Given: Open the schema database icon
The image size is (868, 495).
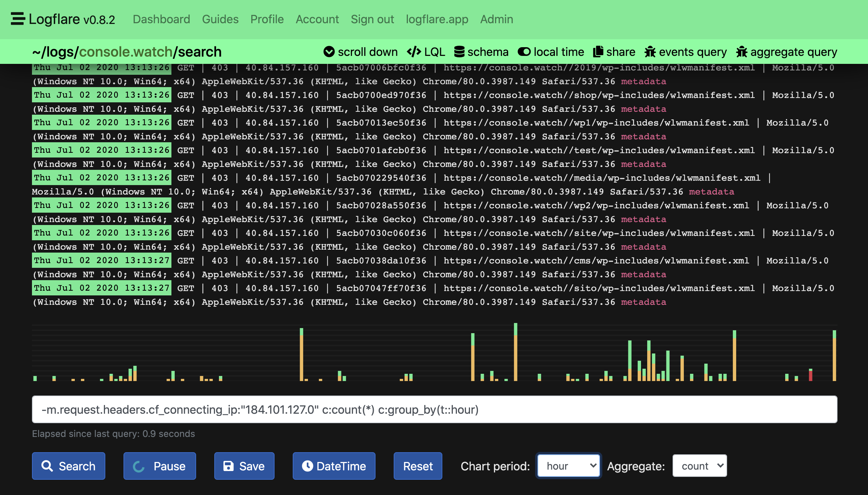Looking at the screenshot, I should point(459,52).
